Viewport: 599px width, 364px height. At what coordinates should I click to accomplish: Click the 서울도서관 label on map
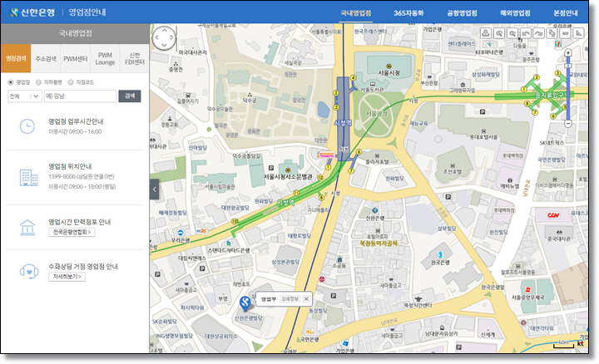(372, 90)
